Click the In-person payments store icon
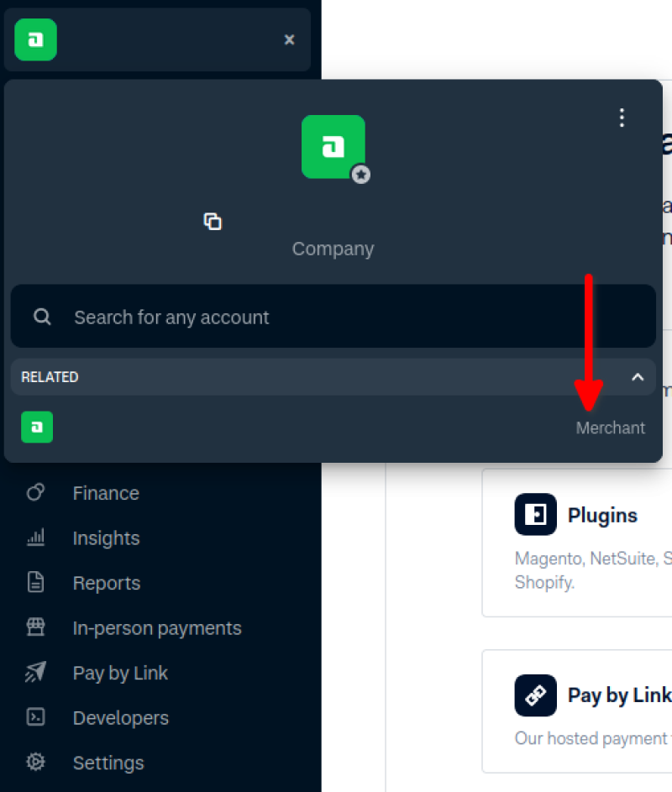672x792 pixels. point(35,627)
